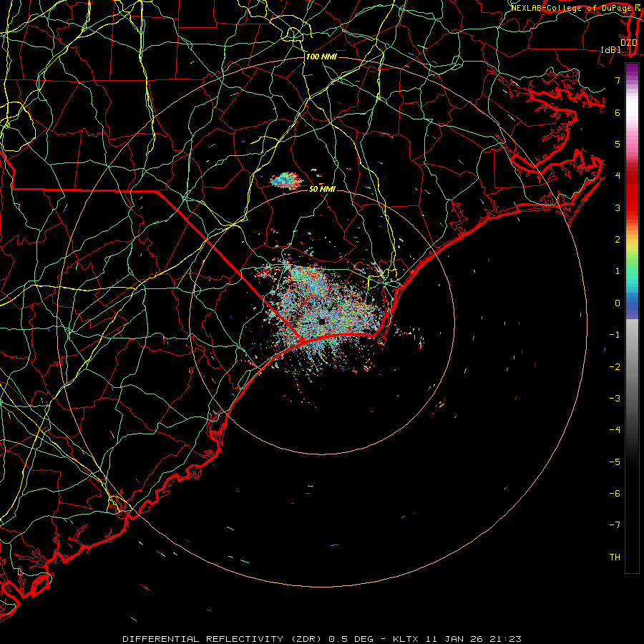Click the black radar site dot
The height and width of the screenshot is (644, 644).
(322, 321)
